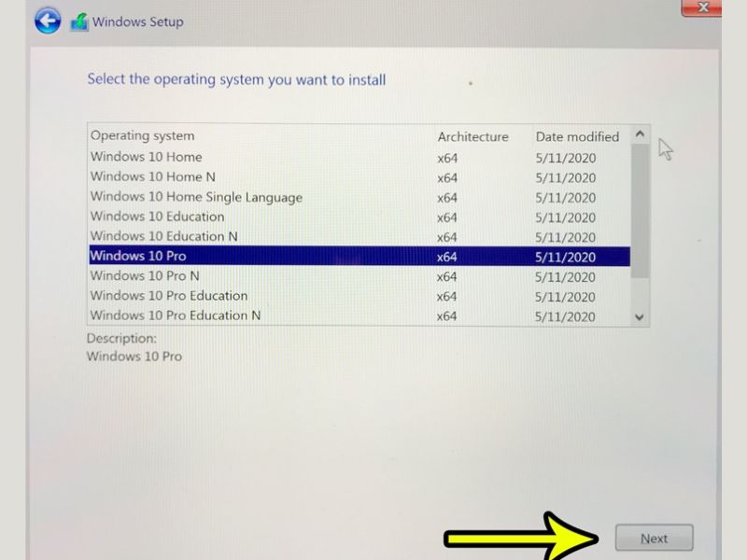Choose Windows 10 Pro Education
This screenshot has height=560, width=747.
[x=359, y=296]
